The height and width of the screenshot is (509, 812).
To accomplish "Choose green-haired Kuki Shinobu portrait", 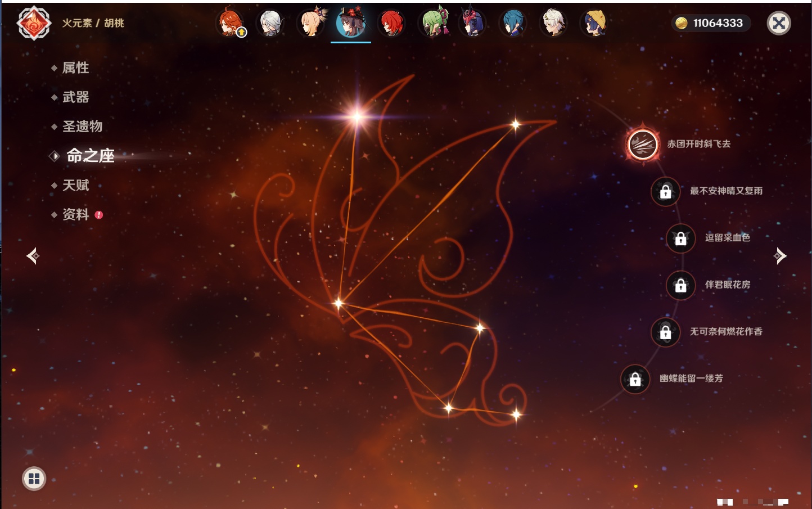I will coord(432,24).
